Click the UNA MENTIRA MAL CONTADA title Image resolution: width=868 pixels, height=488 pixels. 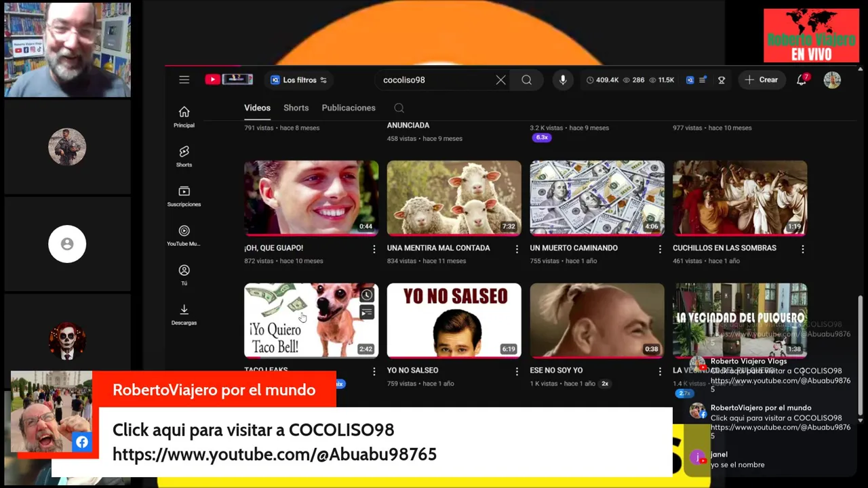[438, 248]
